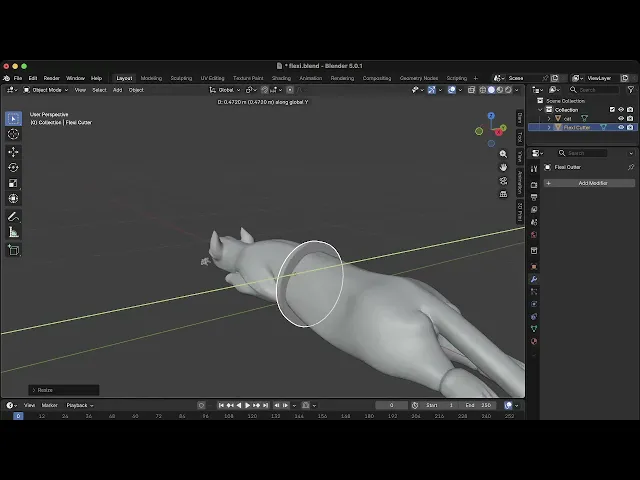This screenshot has height=480, width=640.
Task: Toggle camera view icon in viewport
Action: click(503, 180)
